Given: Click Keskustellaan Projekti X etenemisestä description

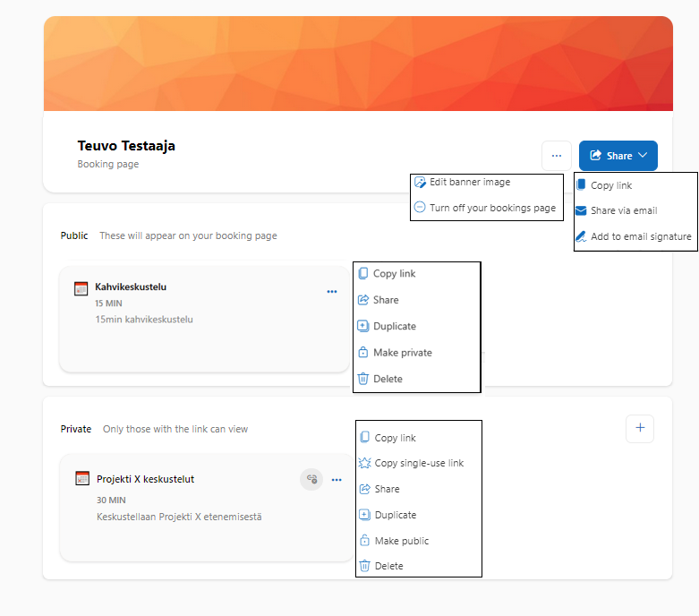Looking at the screenshot, I should coord(179,517).
